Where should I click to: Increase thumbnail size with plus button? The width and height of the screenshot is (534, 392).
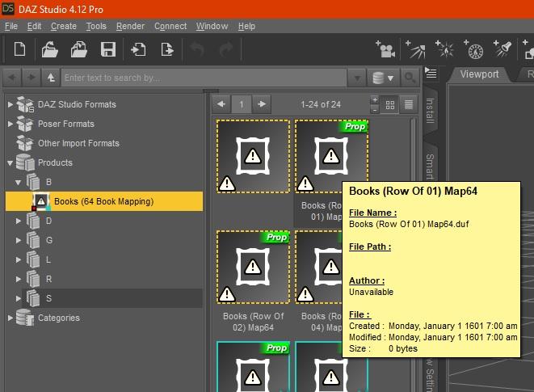coord(375,100)
